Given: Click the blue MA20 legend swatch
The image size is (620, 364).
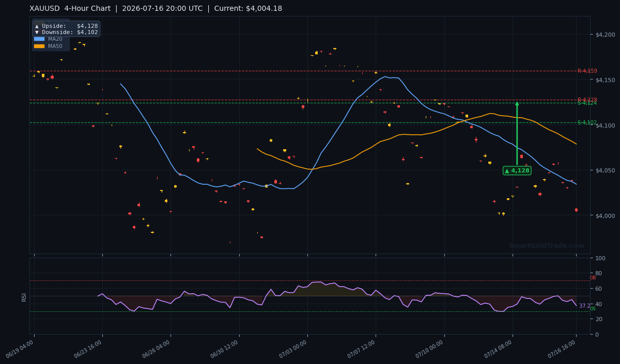Looking at the screenshot, I should pyautogui.click(x=39, y=39).
